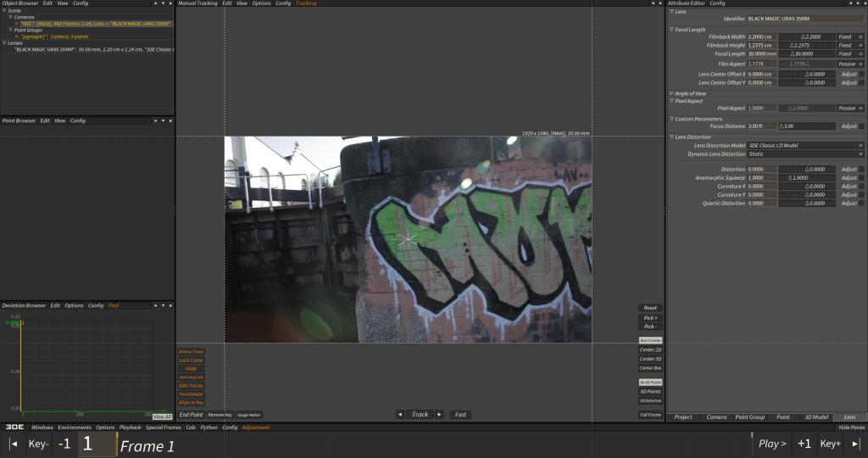Open Filmback Width Fixed mode dropdown

[x=850, y=36]
